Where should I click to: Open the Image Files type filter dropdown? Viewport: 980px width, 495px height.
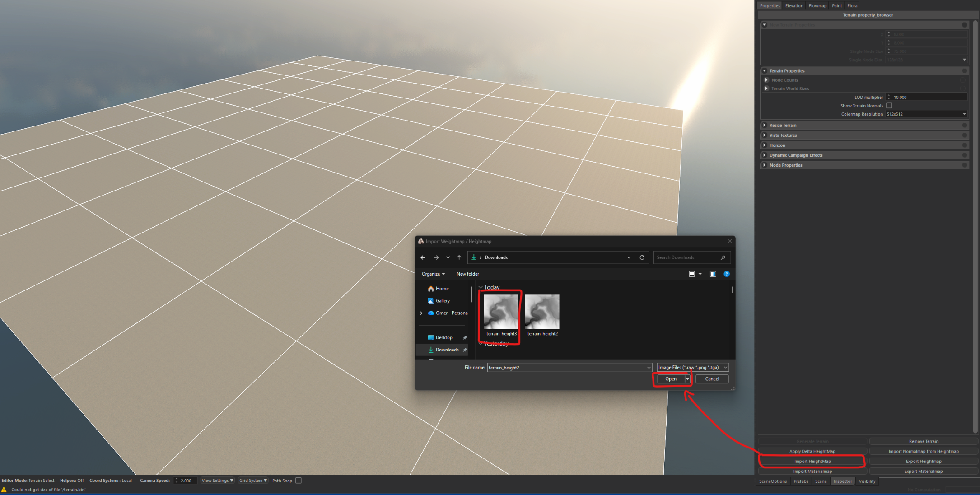tap(693, 368)
